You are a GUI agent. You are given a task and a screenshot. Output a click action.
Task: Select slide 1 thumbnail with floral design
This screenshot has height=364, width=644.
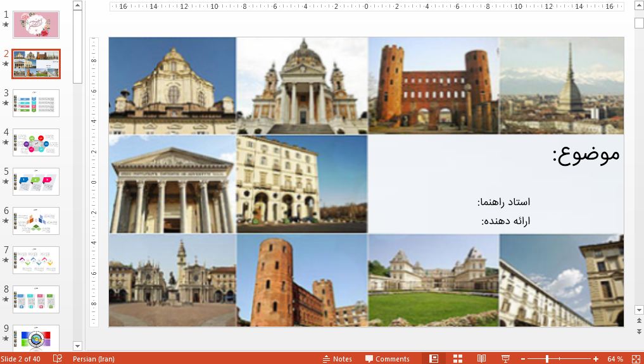(x=36, y=25)
